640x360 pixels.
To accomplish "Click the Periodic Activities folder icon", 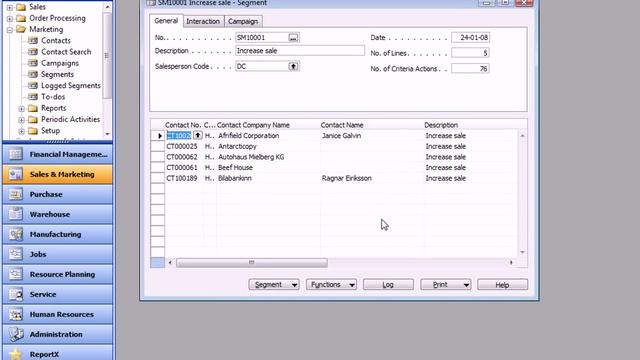I will [33, 120].
